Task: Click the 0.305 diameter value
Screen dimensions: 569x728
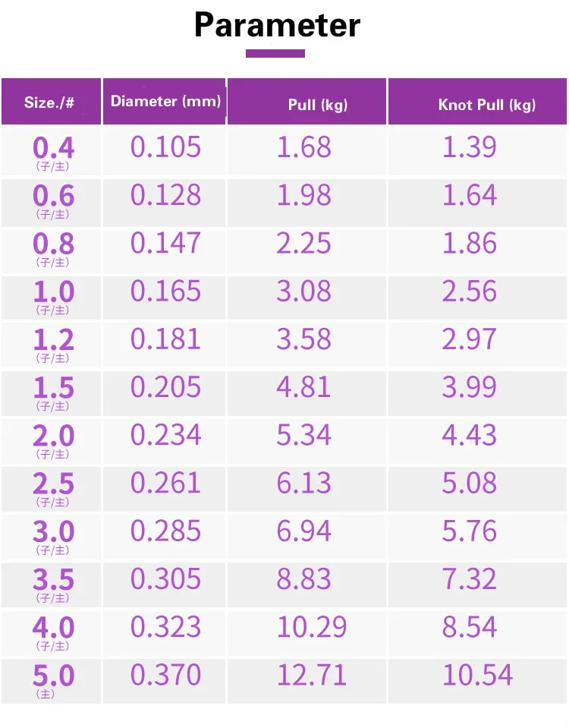Action: point(165,579)
